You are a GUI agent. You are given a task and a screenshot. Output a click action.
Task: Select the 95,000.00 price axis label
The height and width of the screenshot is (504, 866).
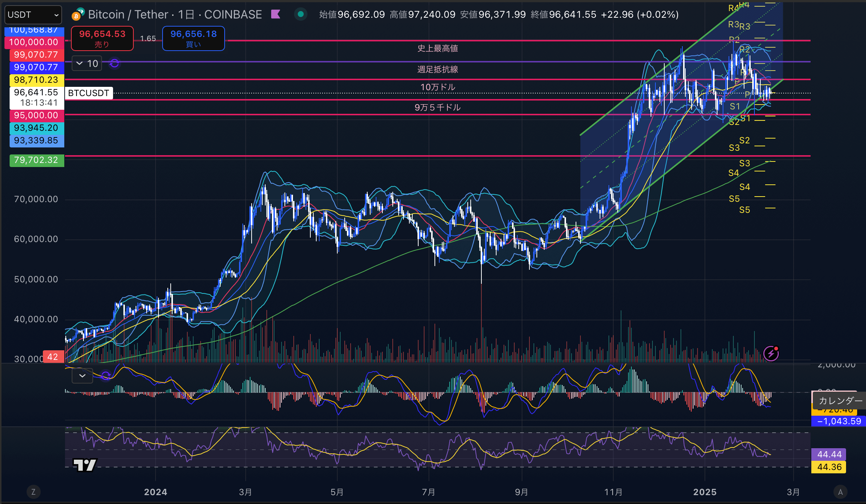(36, 115)
